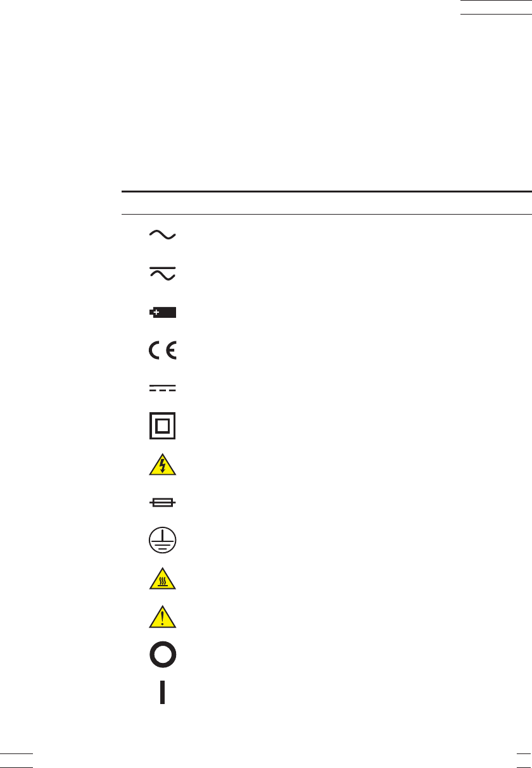
Task: Click the battery symbol with plus sign
Action: pos(162,312)
